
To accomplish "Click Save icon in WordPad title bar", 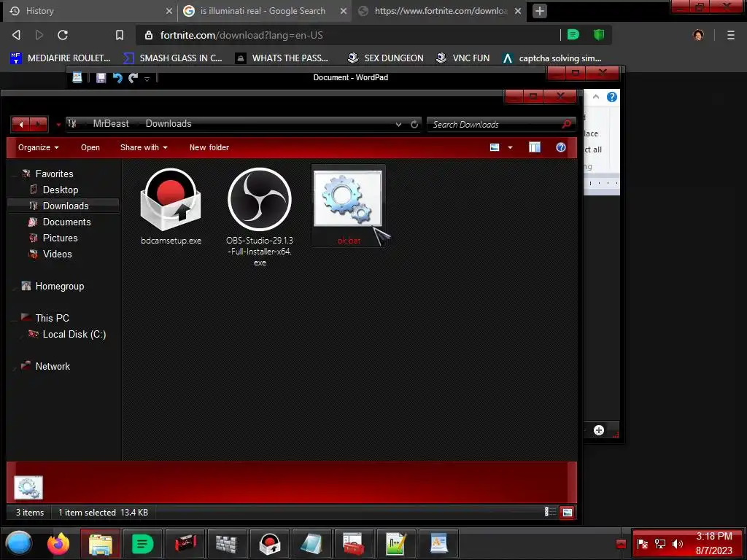I will 101,77.
